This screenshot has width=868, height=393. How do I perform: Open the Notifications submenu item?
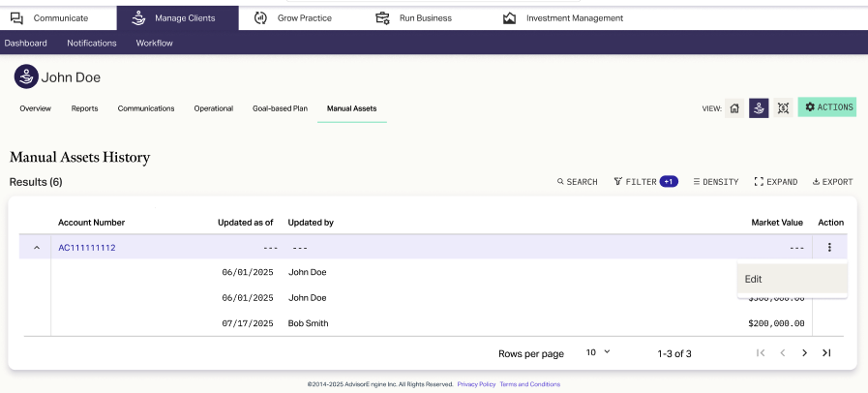[92, 43]
